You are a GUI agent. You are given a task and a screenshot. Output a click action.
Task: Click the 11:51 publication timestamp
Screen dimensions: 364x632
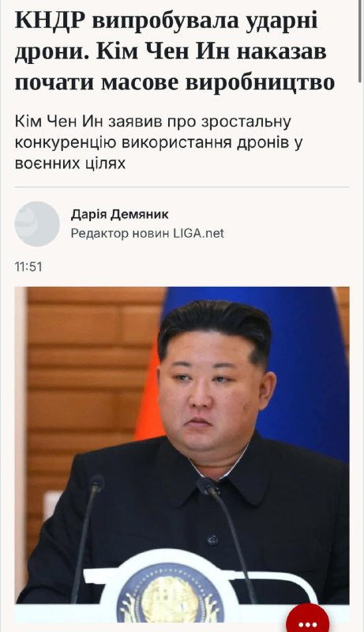(x=28, y=267)
